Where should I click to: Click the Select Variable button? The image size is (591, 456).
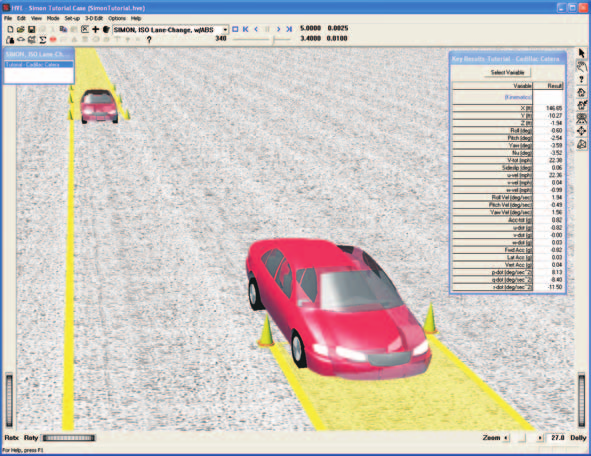click(x=507, y=72)
